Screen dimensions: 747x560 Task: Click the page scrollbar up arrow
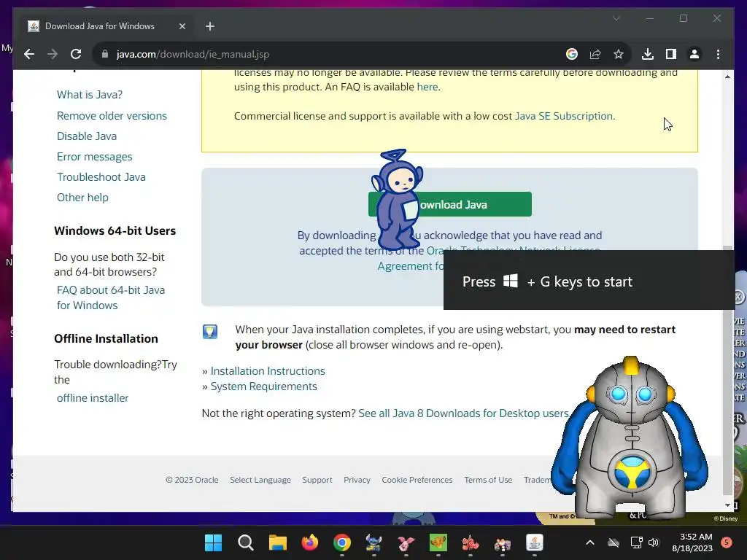(727, 76)
